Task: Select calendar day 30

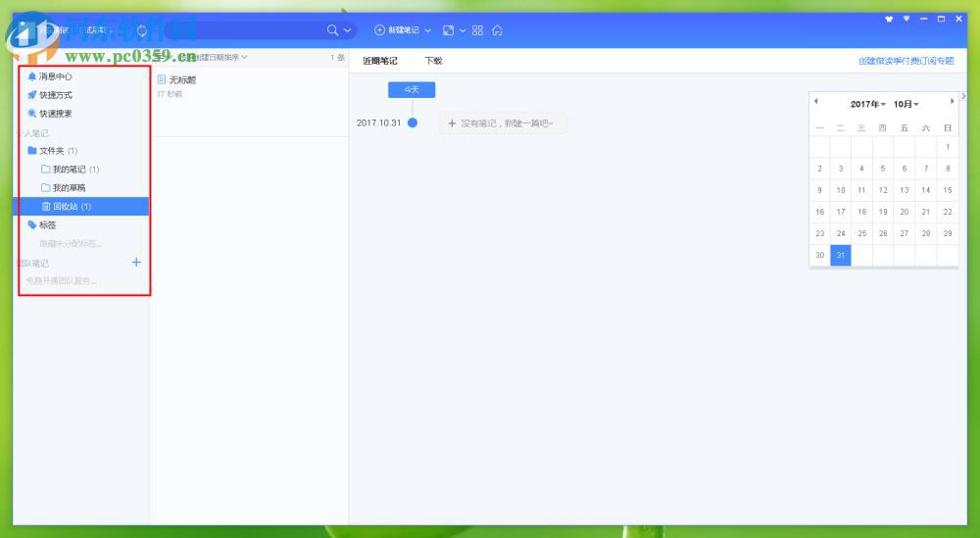Action: pos(820,255)
